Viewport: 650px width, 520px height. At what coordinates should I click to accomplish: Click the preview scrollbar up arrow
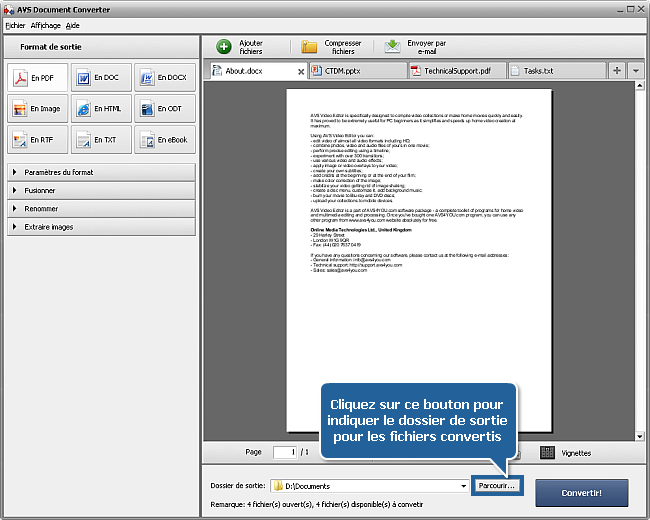click(640, 85)
